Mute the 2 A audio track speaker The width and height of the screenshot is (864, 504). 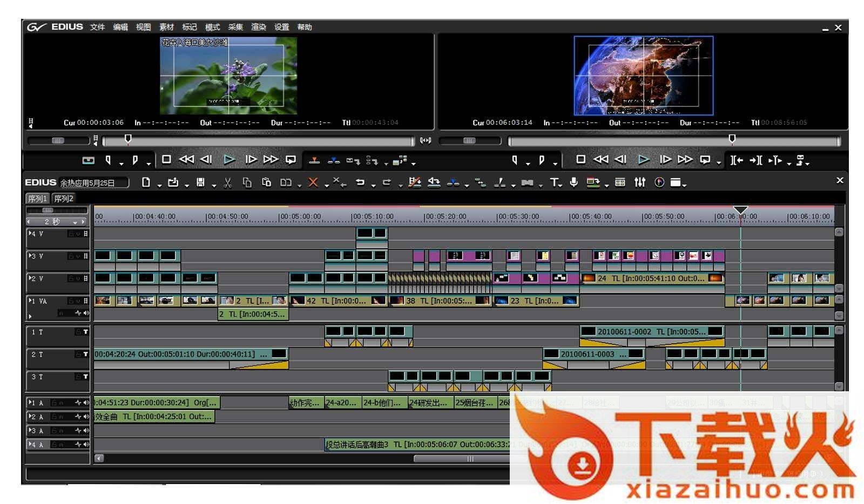coord(86,417)
